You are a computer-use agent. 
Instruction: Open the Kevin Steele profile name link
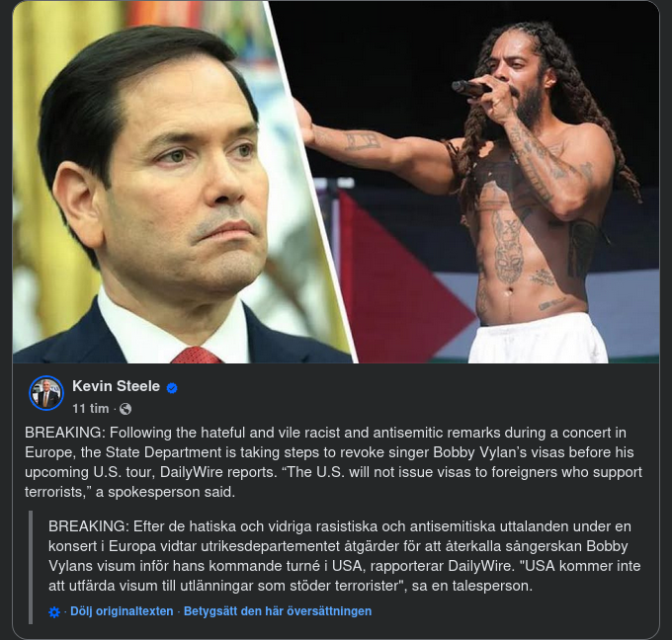click(116, 386)
